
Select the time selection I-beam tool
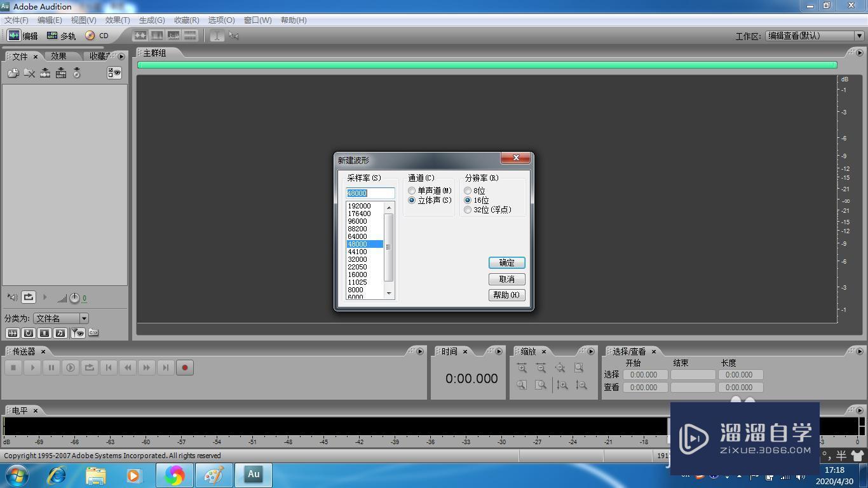[x=217, y=36]
